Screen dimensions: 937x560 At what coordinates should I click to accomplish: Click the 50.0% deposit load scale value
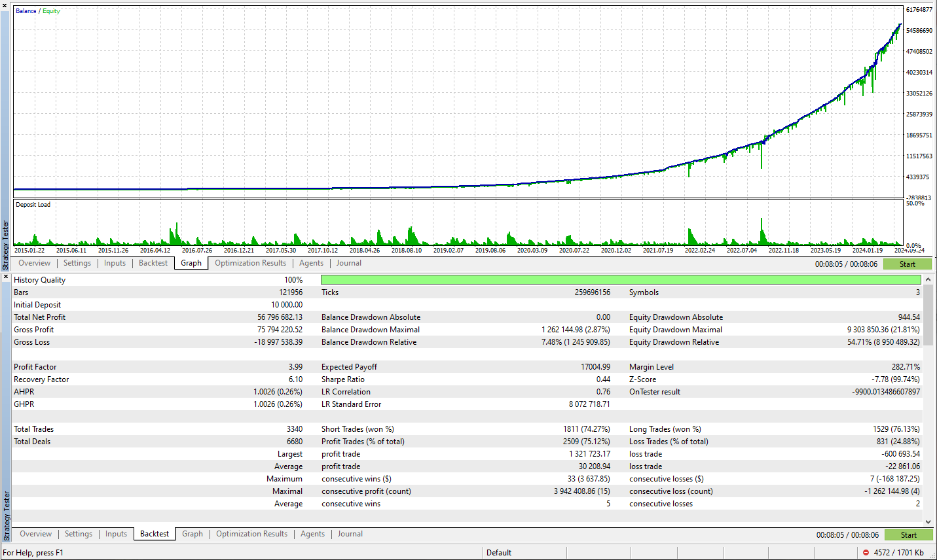click(915, 203)
